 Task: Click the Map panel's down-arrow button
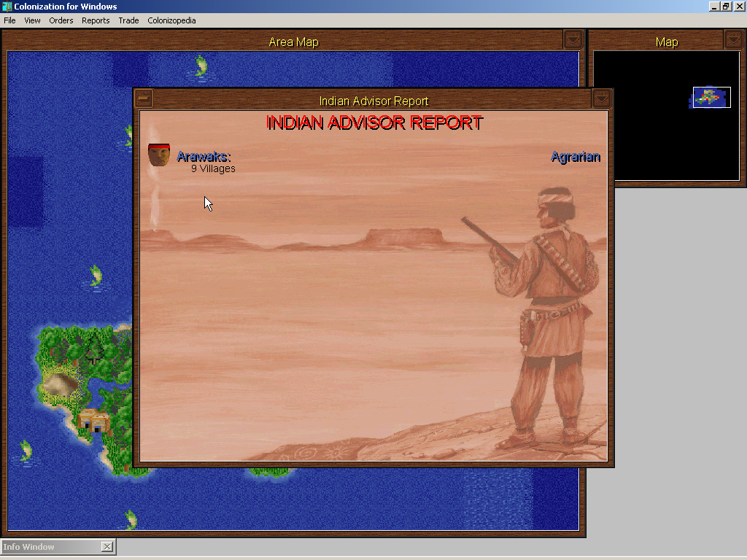pos(733,39)
